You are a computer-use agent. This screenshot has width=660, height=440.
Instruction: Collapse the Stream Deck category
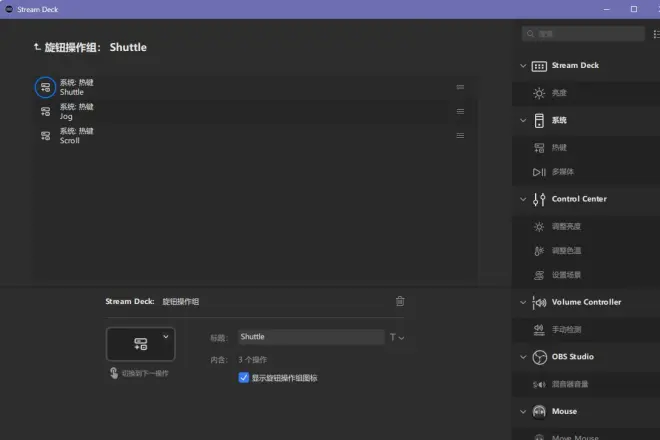[x=523, y=66]
